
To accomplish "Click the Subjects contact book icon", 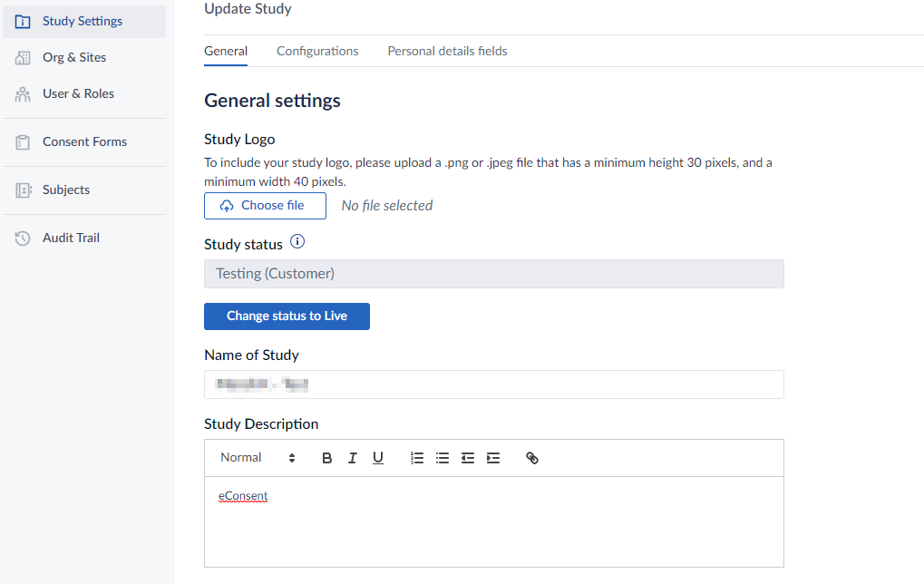I will 23,190.
